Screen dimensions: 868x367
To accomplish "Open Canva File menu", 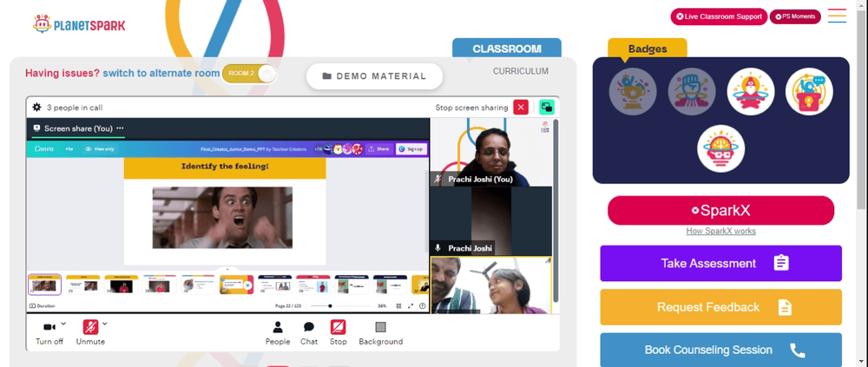I will pyautogui.click(x=69, y=149).
